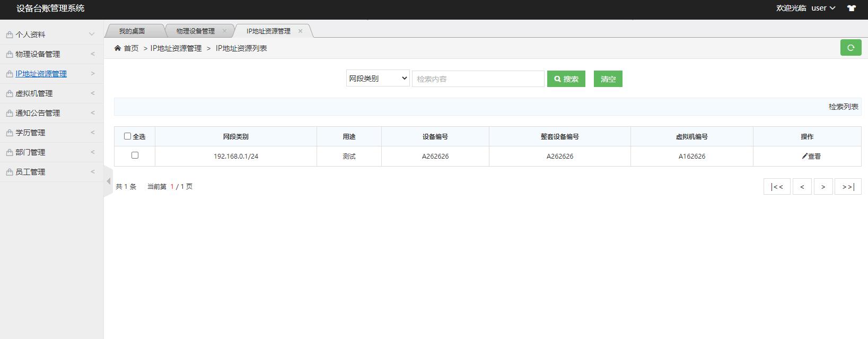Close the IP地址资源管理 tab
The image size is (868, 339).
[300, 31]
